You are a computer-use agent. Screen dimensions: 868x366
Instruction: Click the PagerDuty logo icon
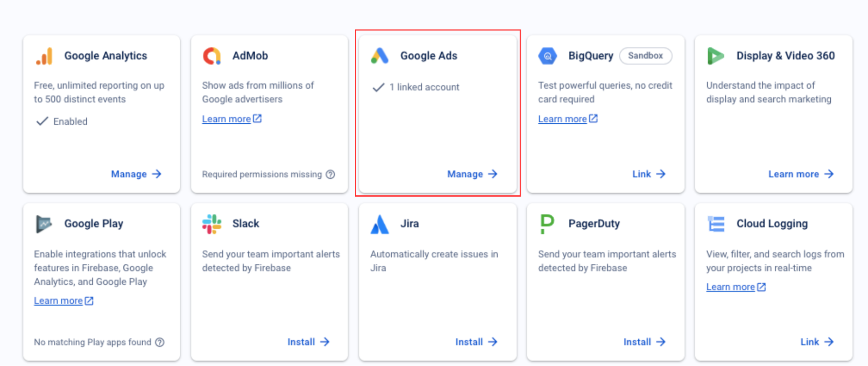(x=547, y=224)
